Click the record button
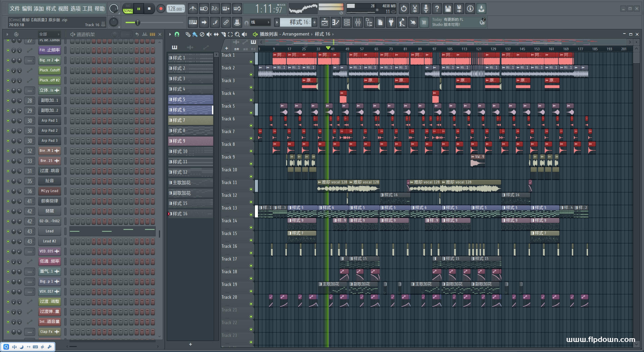This screenshot has height=352, width=644. (161, 9)
